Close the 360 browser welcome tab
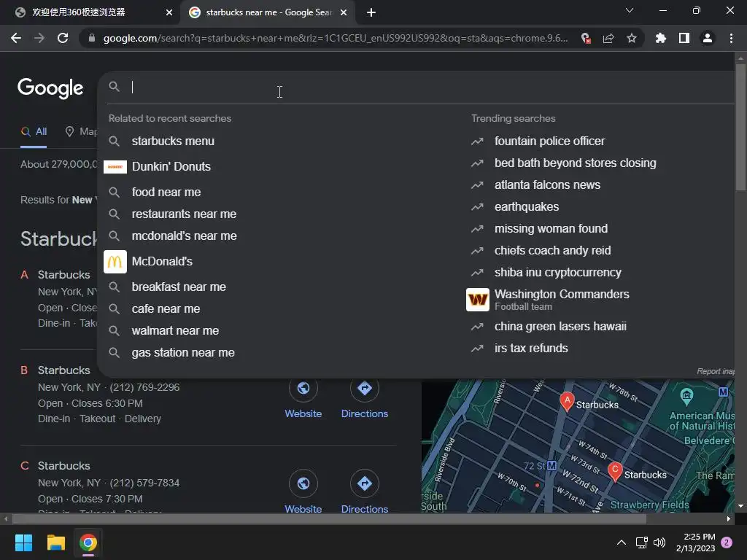The height and width of the screenshot is (560, 747). (x=169, y=12)
